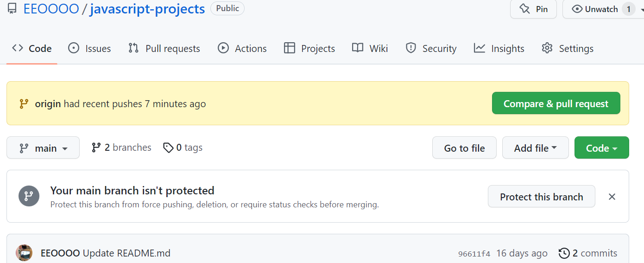Expand the Unwatch options arrow

pyautogui.click(x=642, y=9)
